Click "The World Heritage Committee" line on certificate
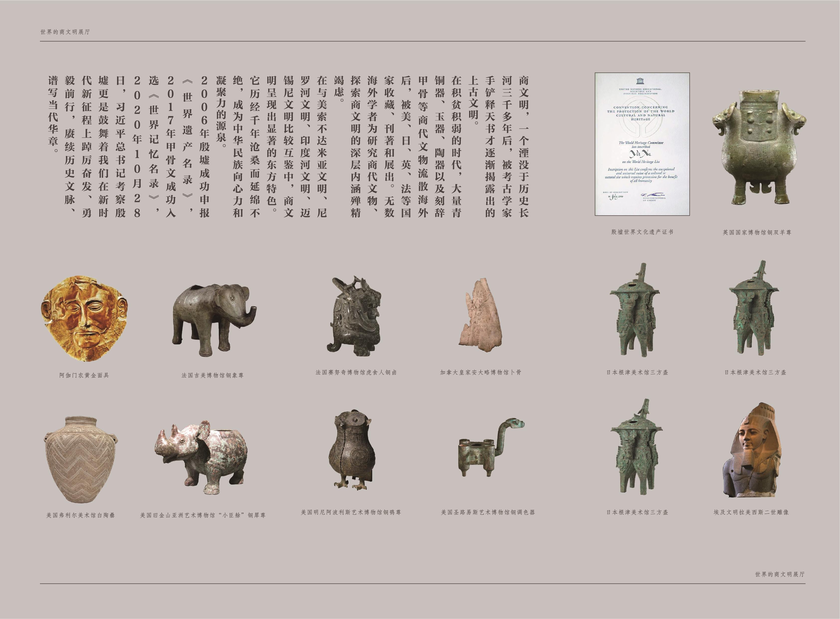The image size is (840, 619). pyautogui.click(x=641, y=143)
